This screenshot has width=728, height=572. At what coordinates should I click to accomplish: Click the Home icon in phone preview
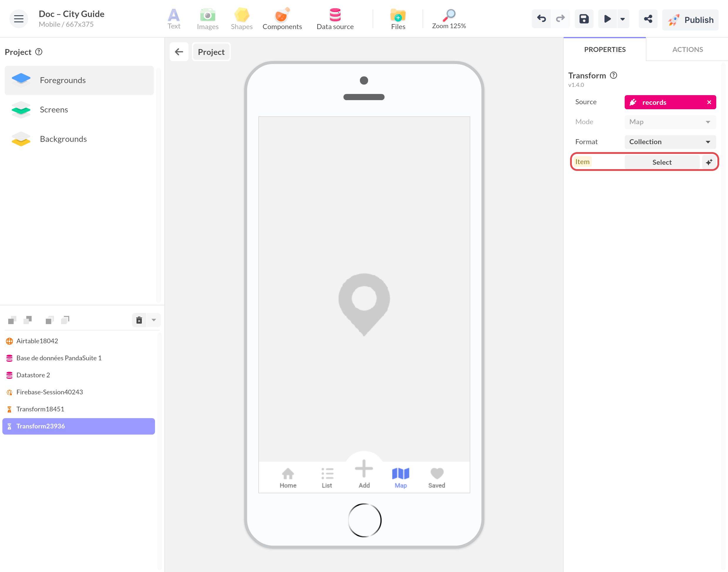[x=288, y=474]
